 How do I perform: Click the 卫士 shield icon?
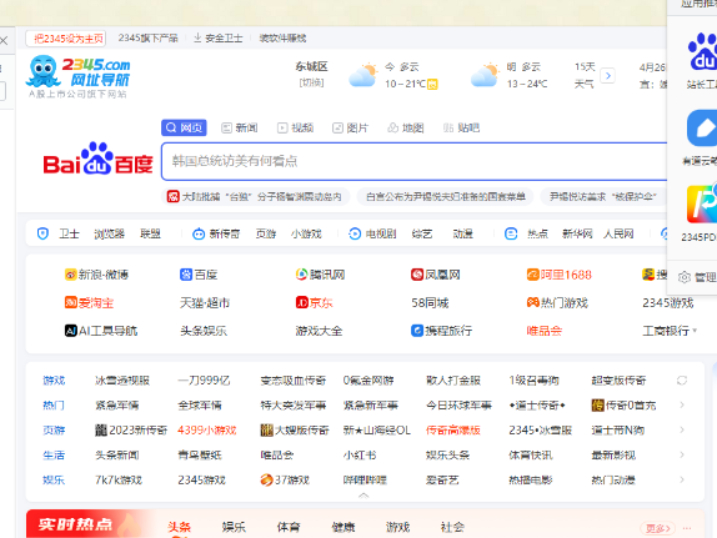coord(43,234)
